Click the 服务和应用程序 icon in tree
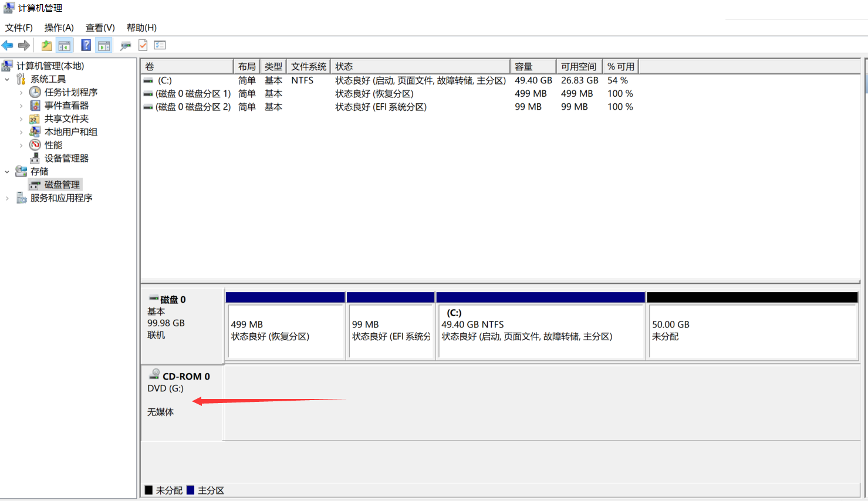This screenshot has width=868, height=501. pos(21,198)
